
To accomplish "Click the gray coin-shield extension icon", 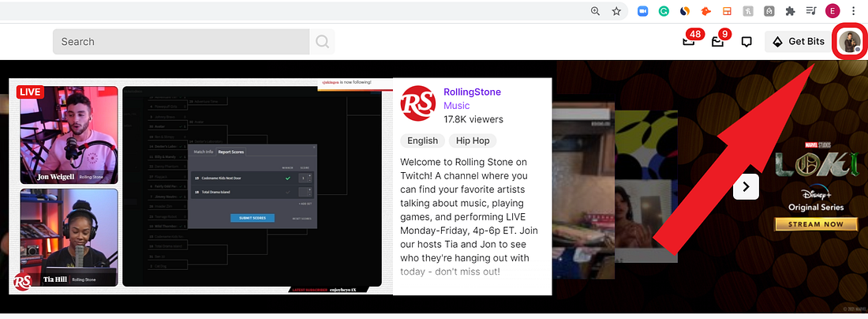I will pyautogui.click(x=769, y=11).
